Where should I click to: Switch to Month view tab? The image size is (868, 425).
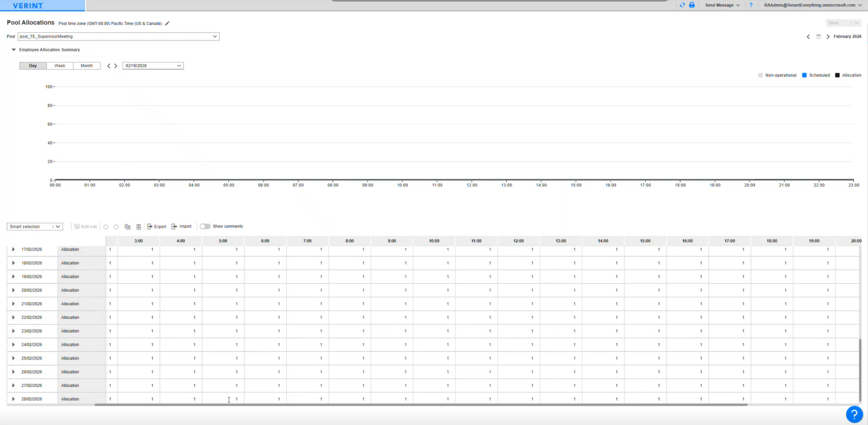(x=87, y=66)
